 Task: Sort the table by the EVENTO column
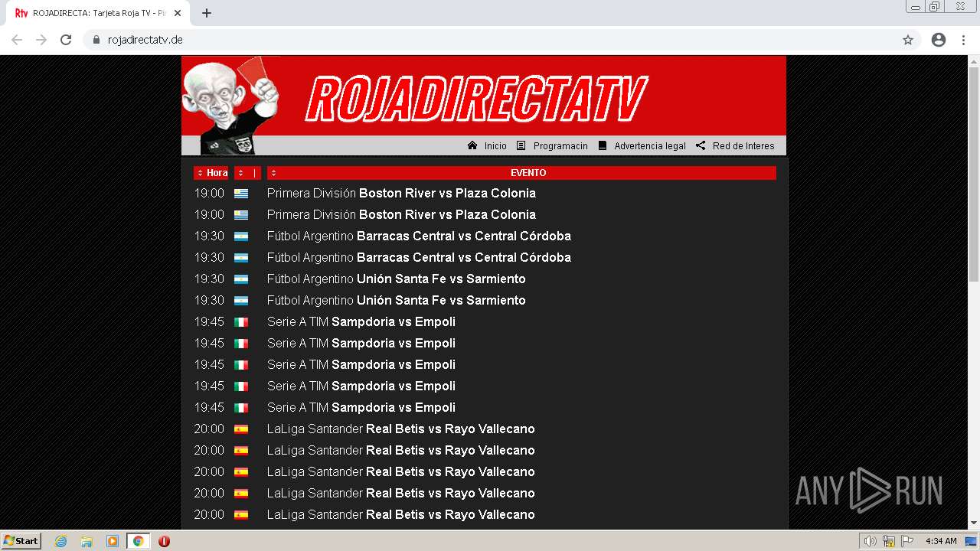click(x=521, y=173)
